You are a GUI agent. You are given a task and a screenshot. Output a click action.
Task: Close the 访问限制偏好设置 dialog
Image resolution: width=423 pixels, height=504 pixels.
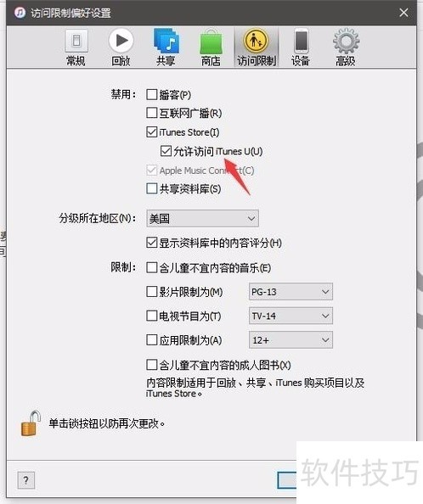point(403,13)
